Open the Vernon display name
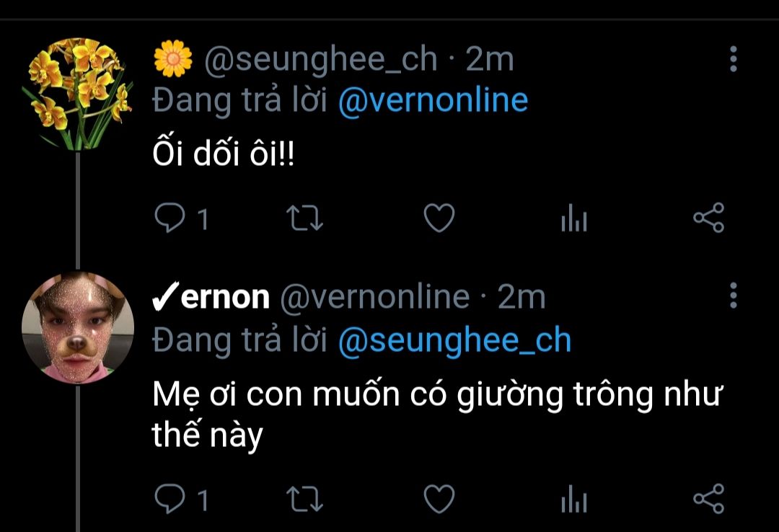779x532 pixels. [x=211, y=297]
